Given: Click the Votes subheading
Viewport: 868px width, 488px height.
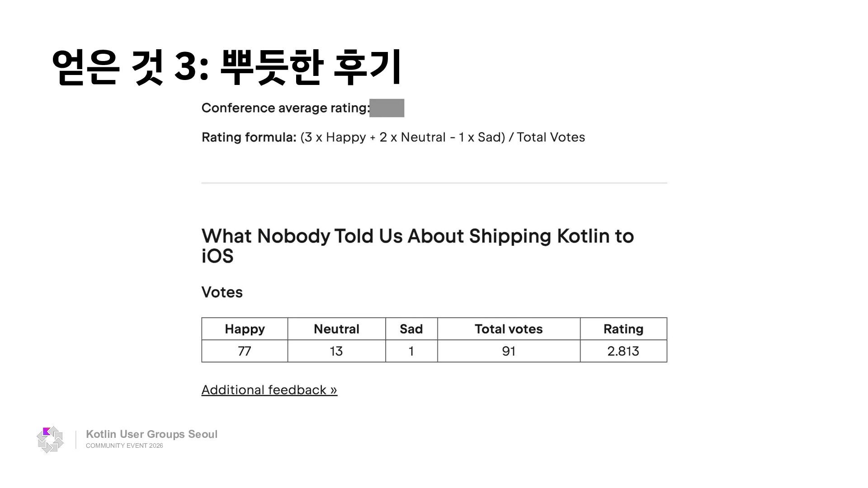Looking at the screenshot, I should click(x=222, y=292).
